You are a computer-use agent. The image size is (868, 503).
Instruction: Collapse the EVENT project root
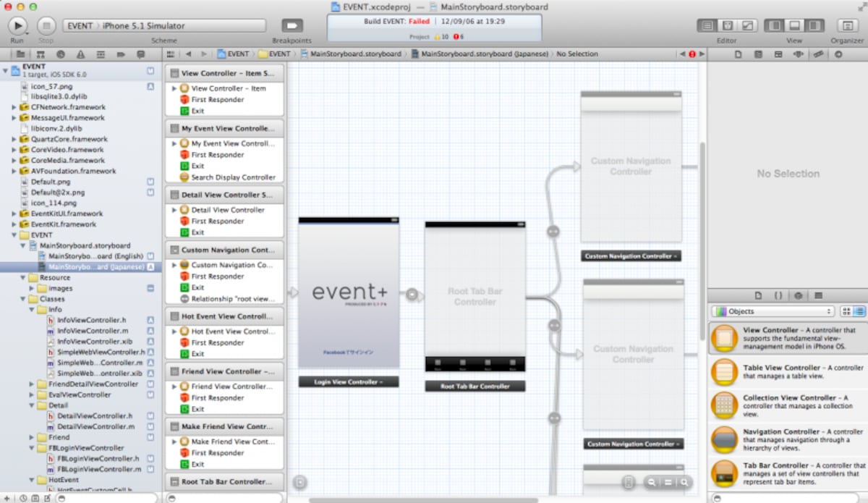tap(6, 70)
